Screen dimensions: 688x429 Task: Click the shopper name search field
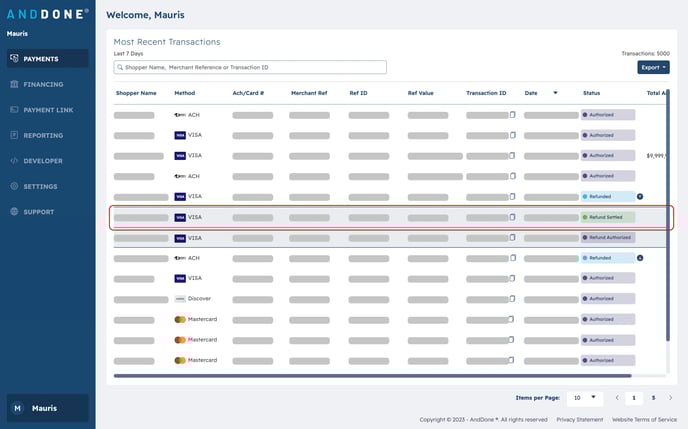(x=250, y=67)
